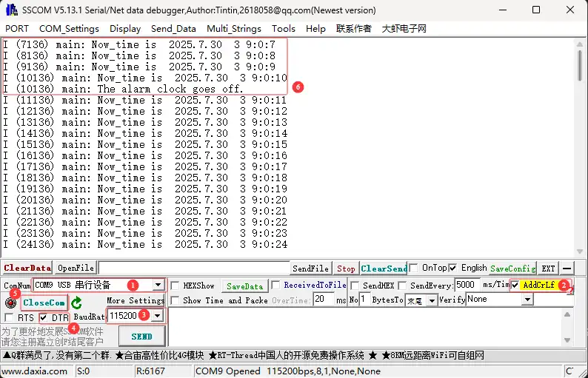This screenshot has width=588, height=378.
Task: Enable the HEXShow checkbox
Action: click(x=176, y=286)
